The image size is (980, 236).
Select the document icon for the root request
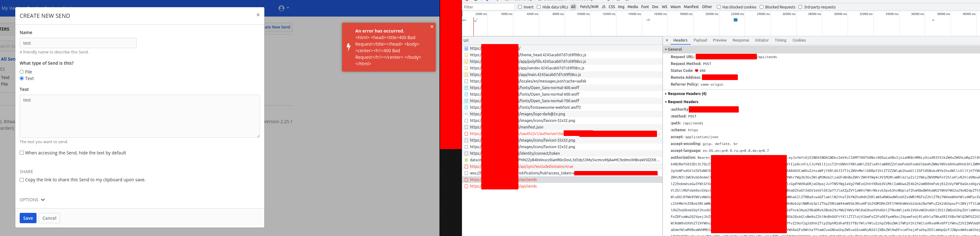tap(466, 48)
